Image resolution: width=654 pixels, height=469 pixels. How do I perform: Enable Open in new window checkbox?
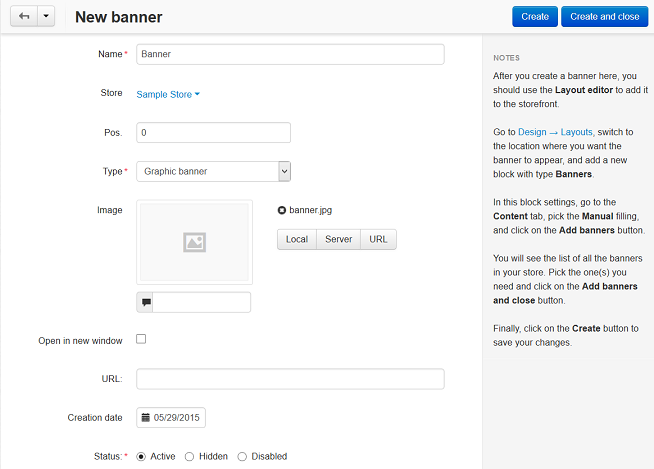[141, 339]
